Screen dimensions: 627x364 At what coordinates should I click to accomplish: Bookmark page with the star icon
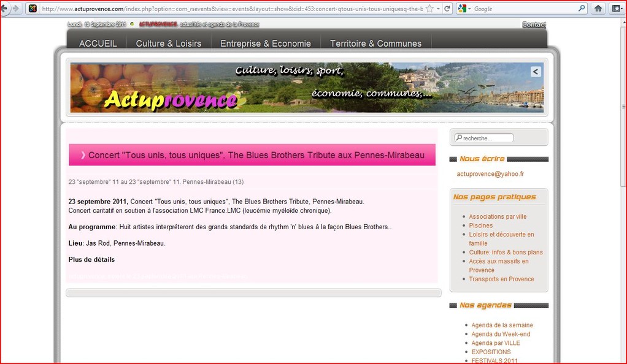[429, 9]
